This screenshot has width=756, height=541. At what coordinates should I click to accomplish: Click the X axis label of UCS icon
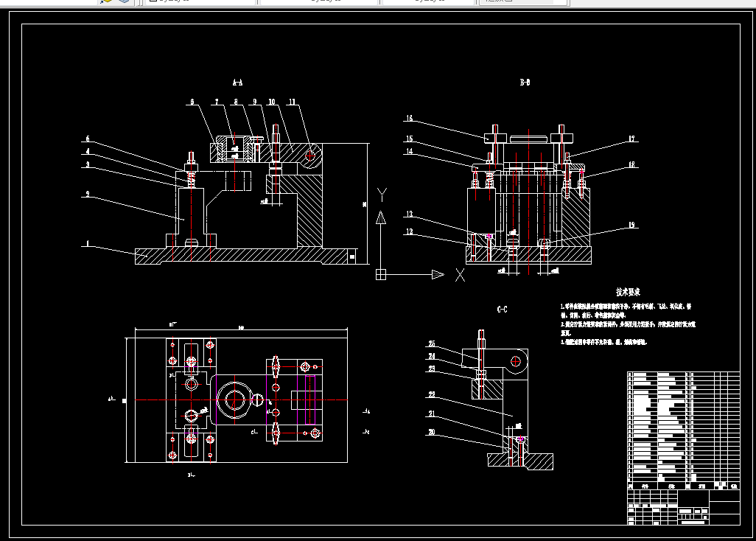[460, 275]
